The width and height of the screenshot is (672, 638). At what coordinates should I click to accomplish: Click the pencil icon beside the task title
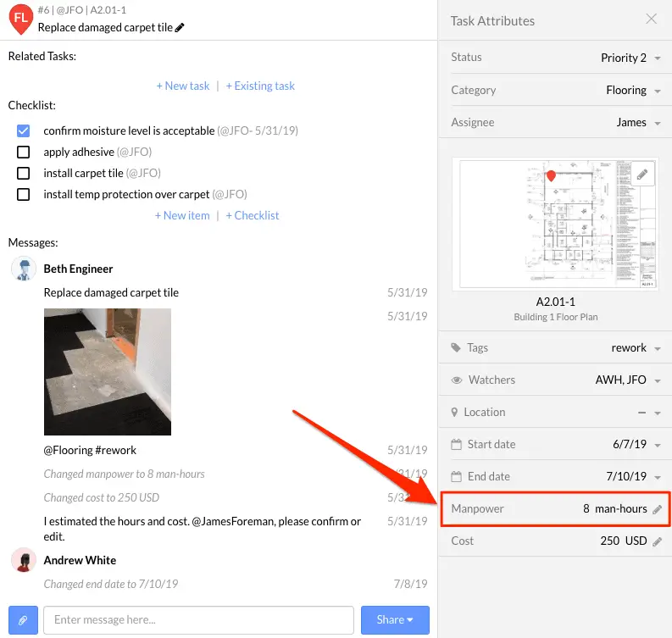(180, 27)
